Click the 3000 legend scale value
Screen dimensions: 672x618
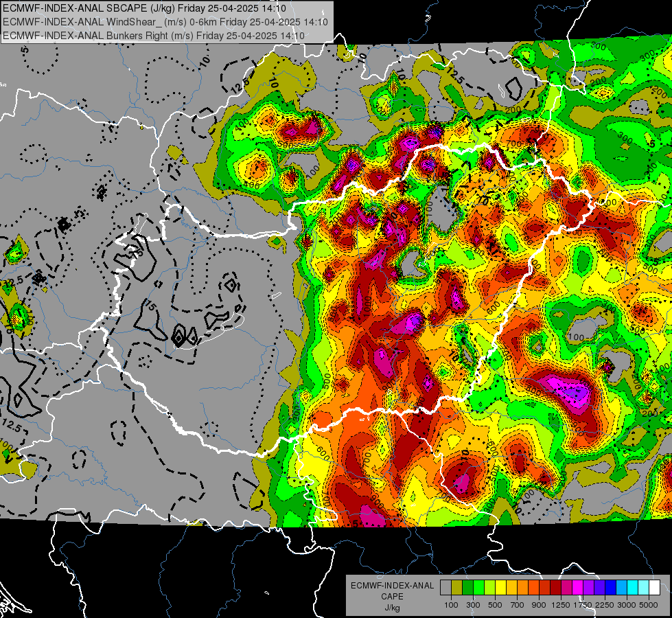click(x=627, y=605)
